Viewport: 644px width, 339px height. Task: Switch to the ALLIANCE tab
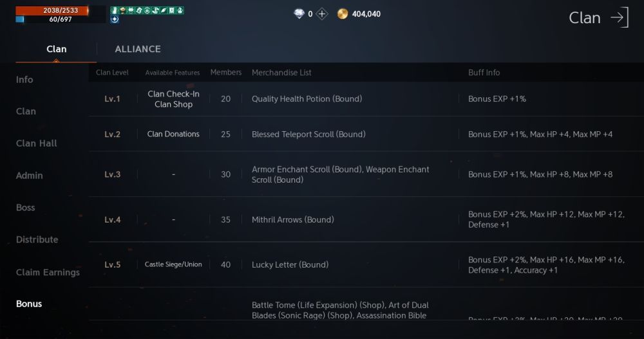tap(138, 49)
